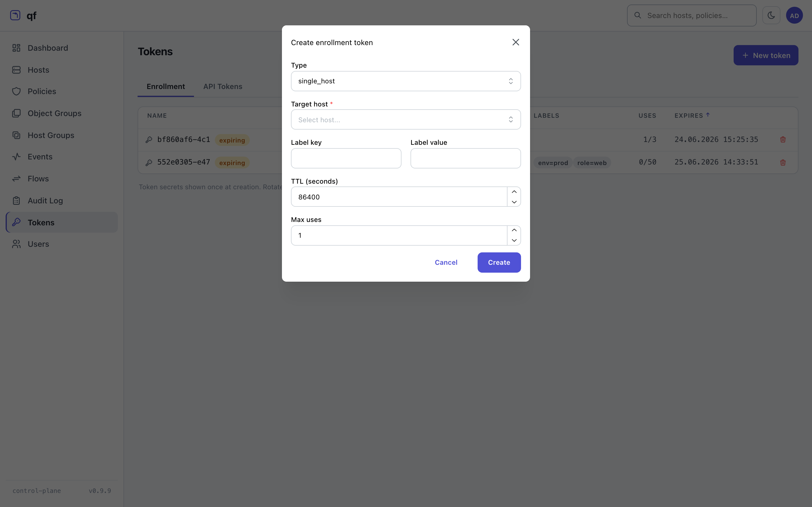The width and height of the screenshot is (812, 507).
Task: Open Flows via the arrows icon
Action: click(x=16, y=179)
